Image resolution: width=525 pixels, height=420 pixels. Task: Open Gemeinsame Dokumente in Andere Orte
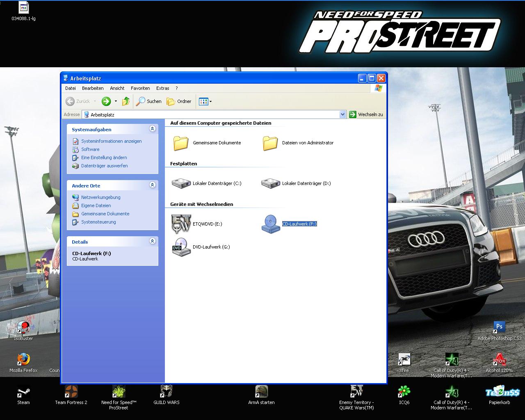pos(105,214)
